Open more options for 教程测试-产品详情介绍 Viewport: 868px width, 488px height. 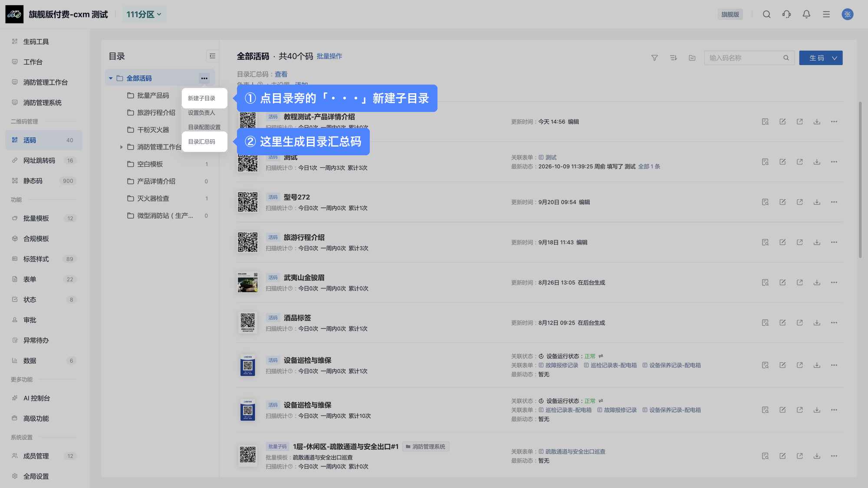point(834,122)
